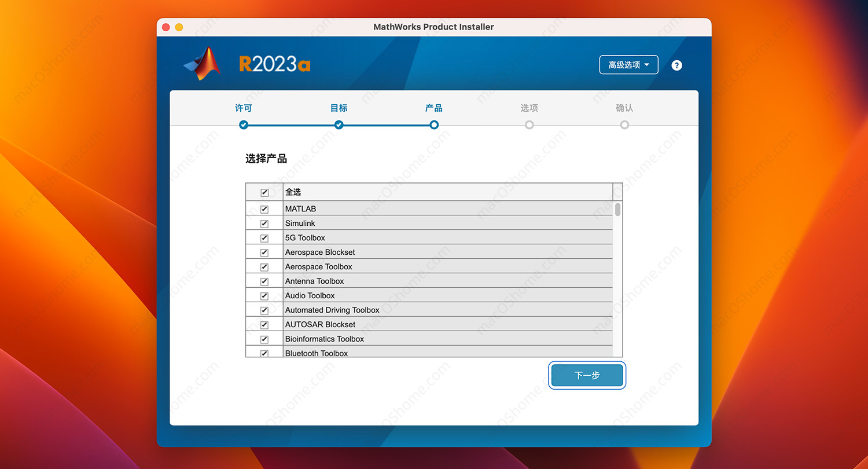Toggle the 全选 select-all checkbox

264,192
